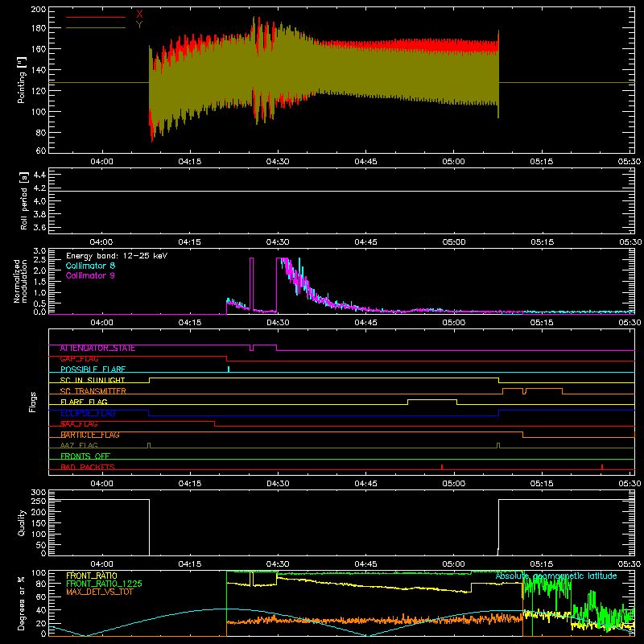Screen dimensions: 644x644
Task: Click the orange MAX_DET_VS_TOT legend label
Action: (x=99, y=592)
